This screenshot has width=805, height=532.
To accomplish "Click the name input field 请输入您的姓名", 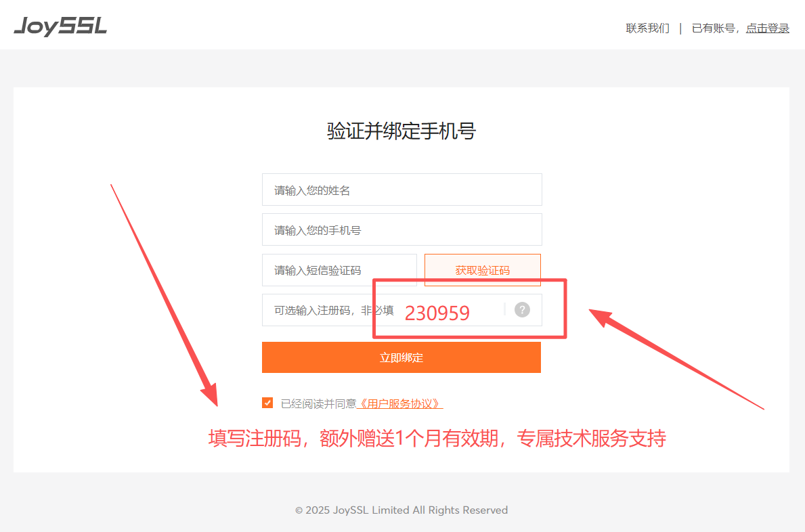I will pyautogui.click(x=401, y=190).
